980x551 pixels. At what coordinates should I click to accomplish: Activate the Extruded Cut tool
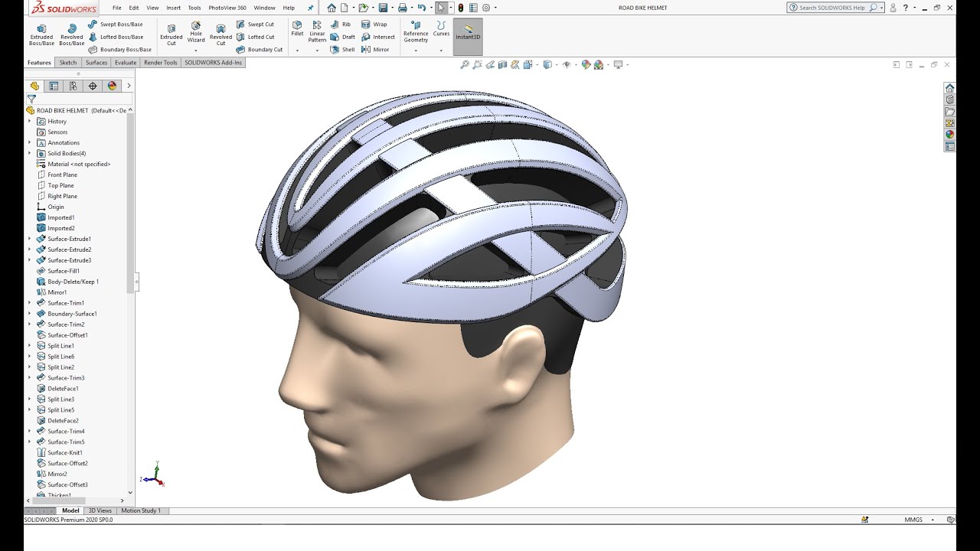[x=171, y=35]
